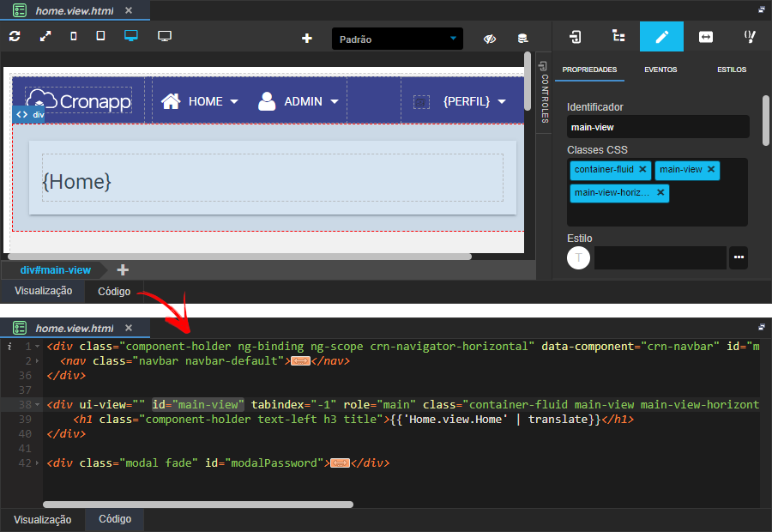Click the horizontal arrows width icon

[706, 37]
